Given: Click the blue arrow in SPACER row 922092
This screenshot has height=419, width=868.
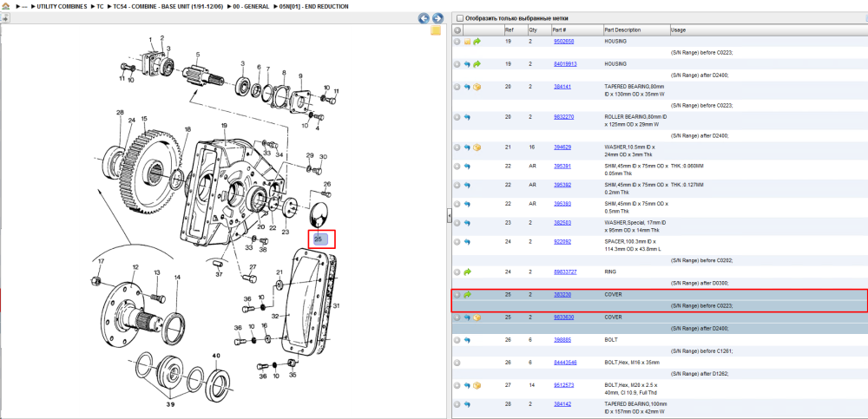Looking at the screenshot, I should click(468, 242).
